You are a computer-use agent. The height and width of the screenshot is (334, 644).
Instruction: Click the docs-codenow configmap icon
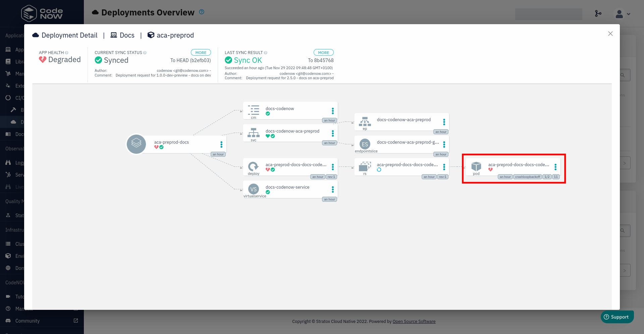[254, 110]
